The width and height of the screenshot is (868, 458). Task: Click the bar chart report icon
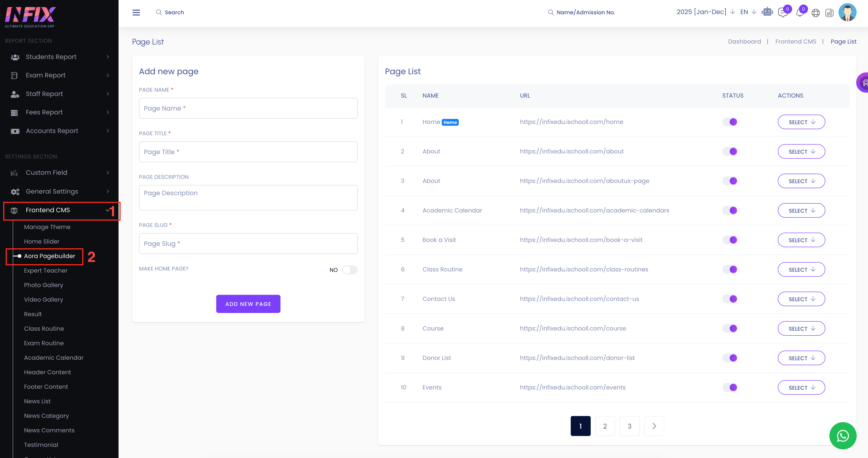tap(829, 13)
